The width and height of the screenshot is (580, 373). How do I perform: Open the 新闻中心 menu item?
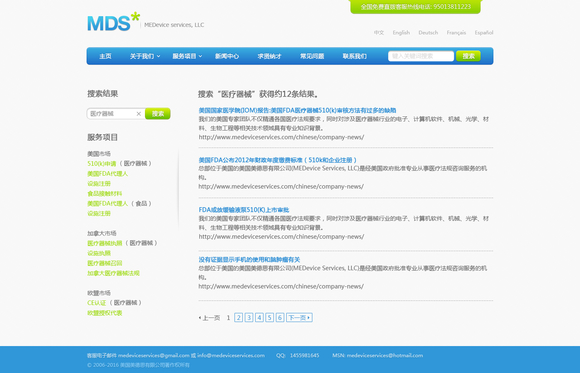[x=227, y=56]
